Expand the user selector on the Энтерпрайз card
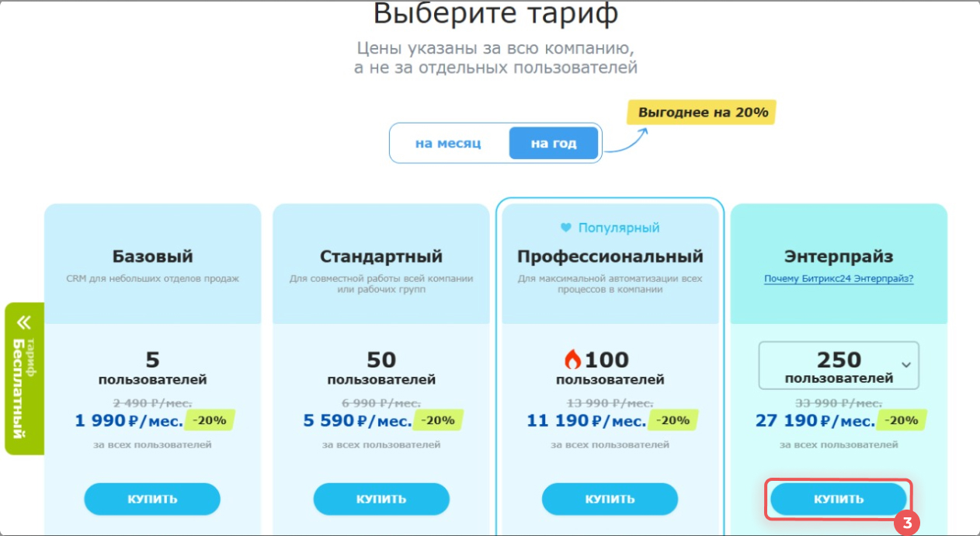 click(x=838, y=365)
